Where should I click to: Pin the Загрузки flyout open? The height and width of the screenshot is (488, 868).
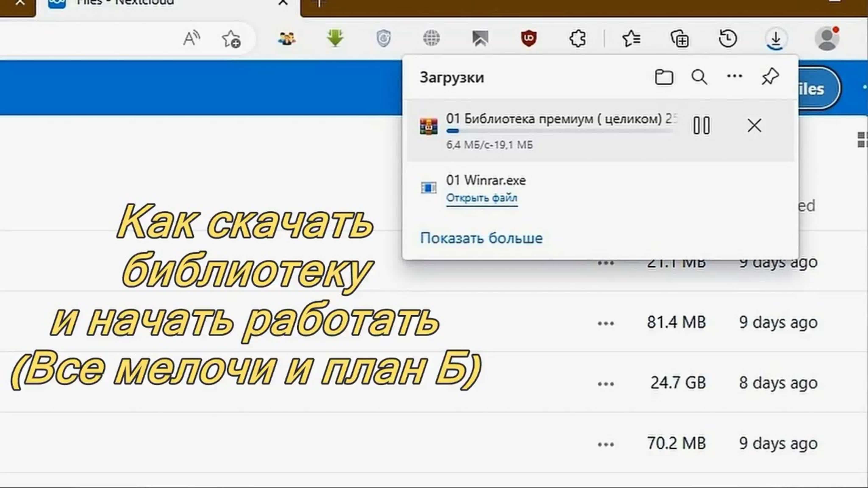[771, 76]
